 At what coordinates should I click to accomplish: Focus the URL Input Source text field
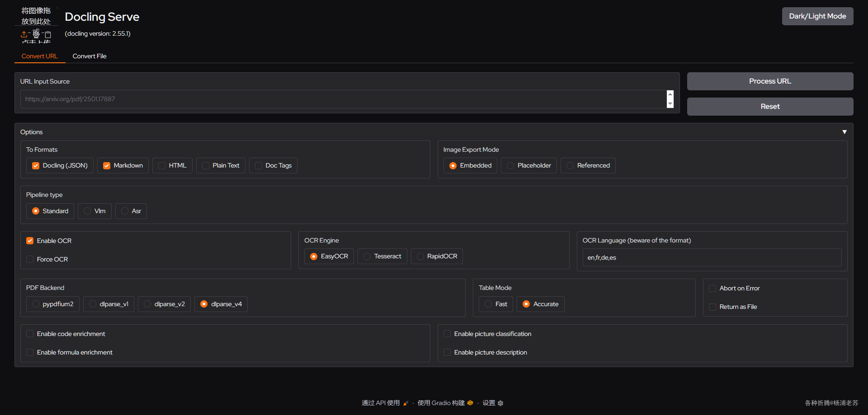pos(343,99)
